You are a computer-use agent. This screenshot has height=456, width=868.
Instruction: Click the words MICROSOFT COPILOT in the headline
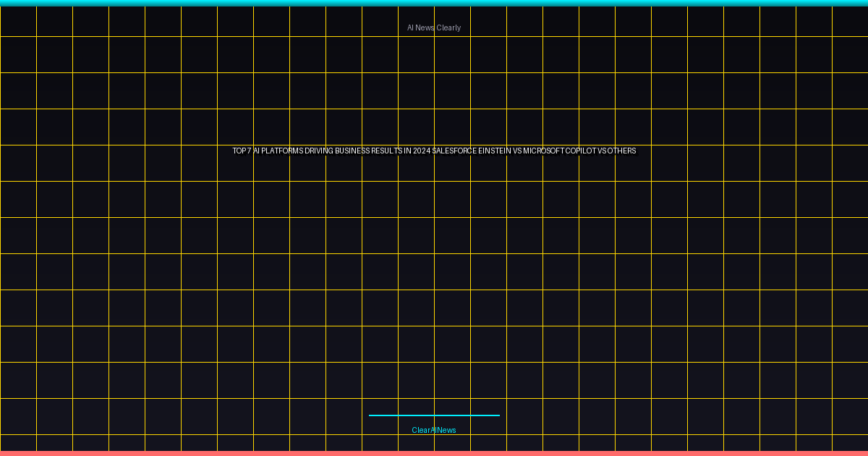[560, 151]
